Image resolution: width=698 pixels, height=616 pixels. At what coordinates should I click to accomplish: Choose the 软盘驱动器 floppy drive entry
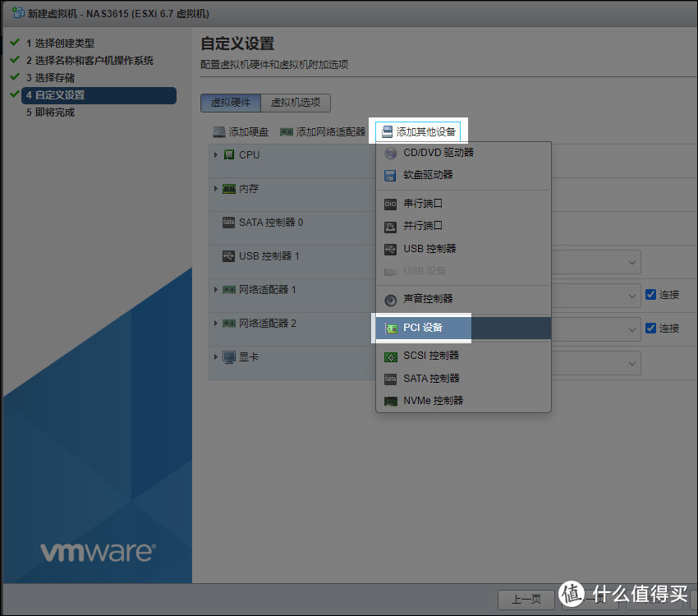click(427, 175)
